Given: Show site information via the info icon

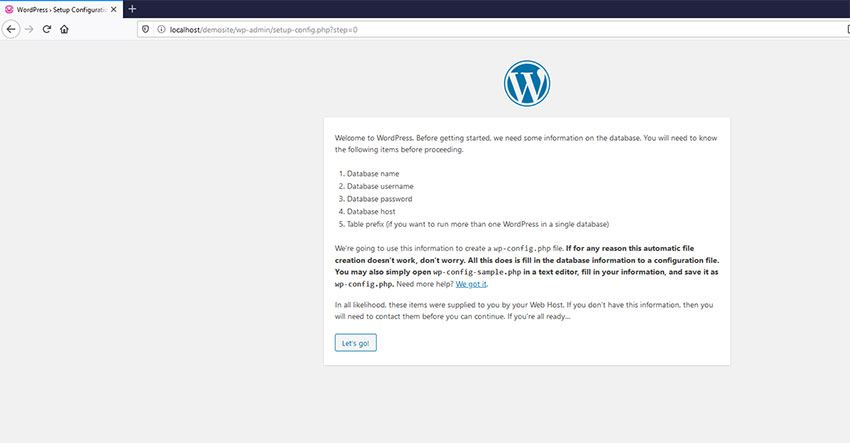Looking at the screenshot, I should click(160, 29).
